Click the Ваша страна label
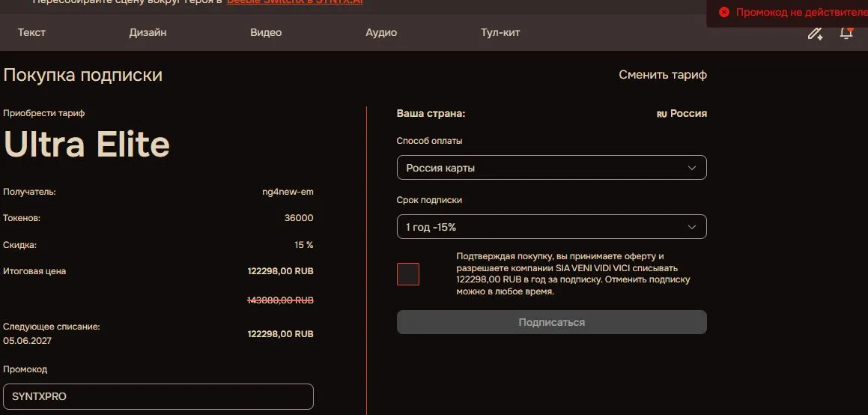 pos(431,113)
